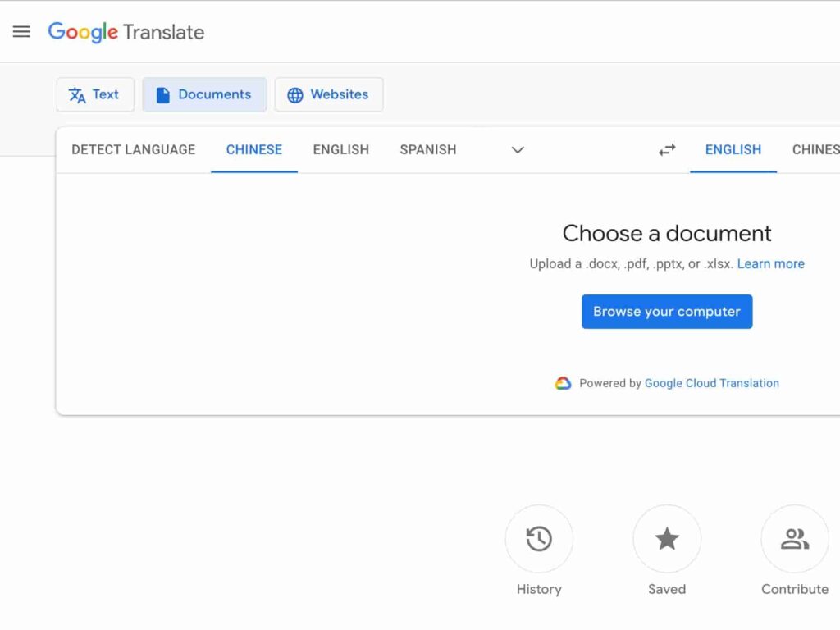Open the Text translation mode

[x=95, y=94]
